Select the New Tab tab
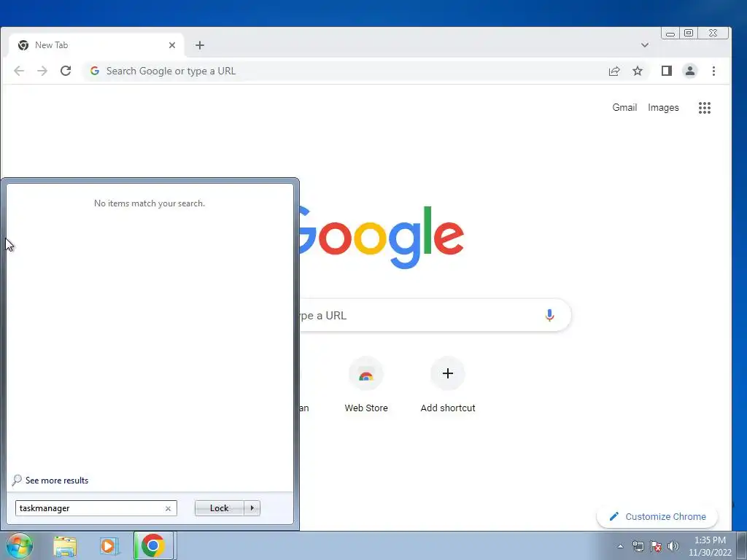Viewport: 747px width, 560px height. (x=97, y=45)
